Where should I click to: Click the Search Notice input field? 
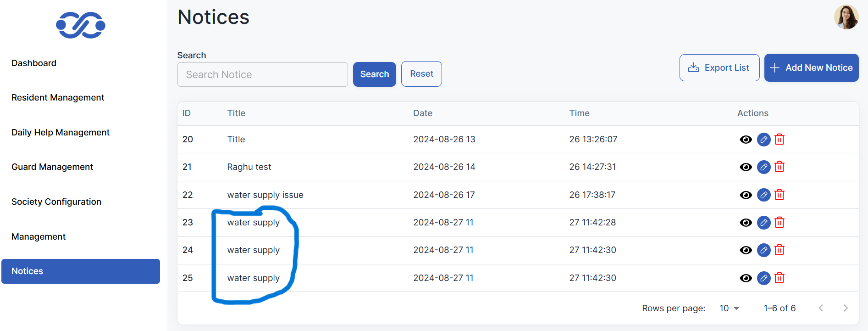(x=262, y=75)
